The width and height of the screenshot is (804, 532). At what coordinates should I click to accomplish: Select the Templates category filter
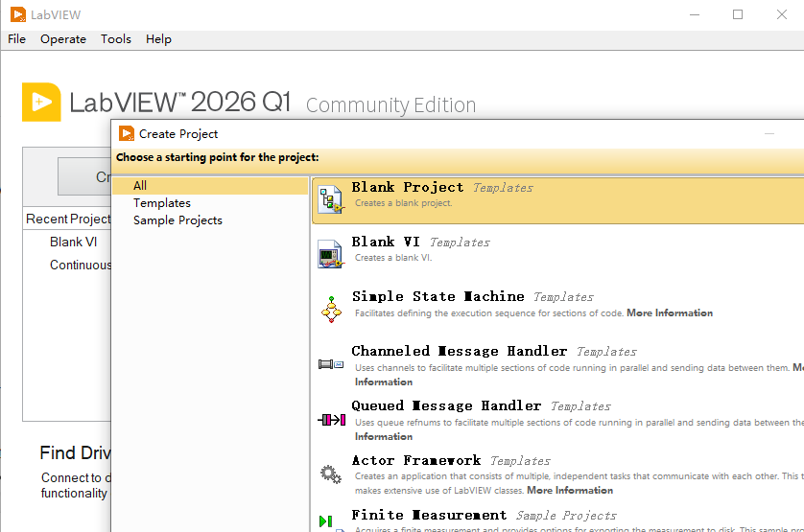pyautogui.click(x=162, y=203)
